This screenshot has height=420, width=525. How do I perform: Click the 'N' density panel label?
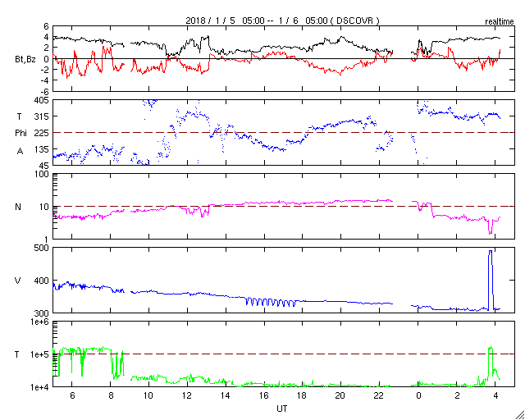pyautogui.click(x=18, y=207)
